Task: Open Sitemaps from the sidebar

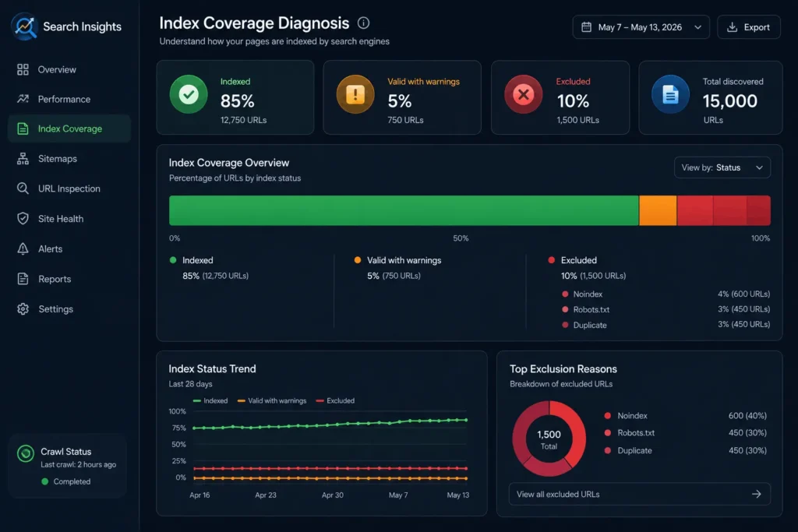Action: (x=69, y=159)
